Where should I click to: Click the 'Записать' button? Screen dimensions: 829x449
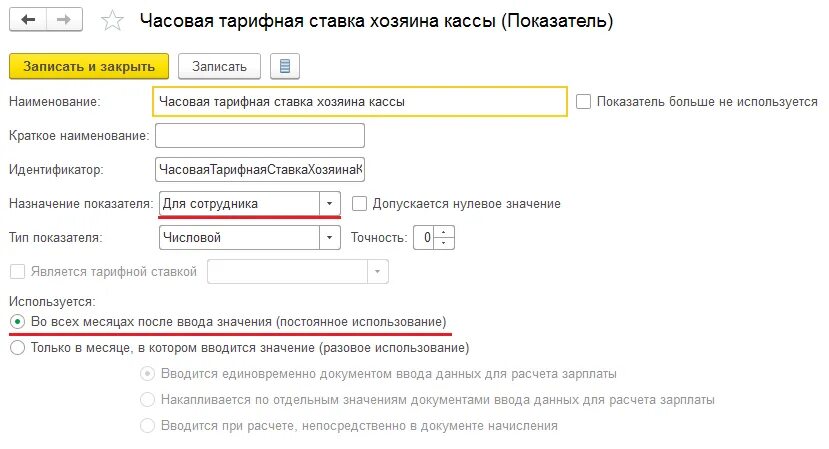tap(219, 66)
